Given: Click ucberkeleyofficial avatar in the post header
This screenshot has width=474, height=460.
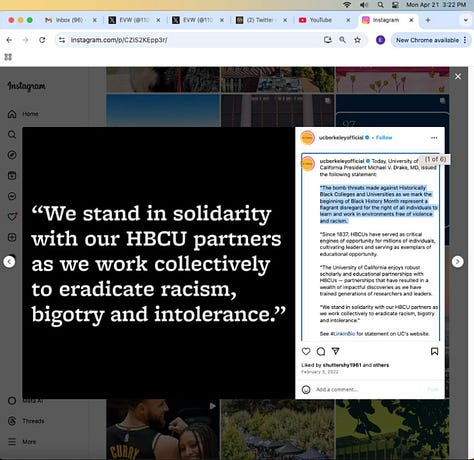Looking at the screenshot, I should pos(307,138).
